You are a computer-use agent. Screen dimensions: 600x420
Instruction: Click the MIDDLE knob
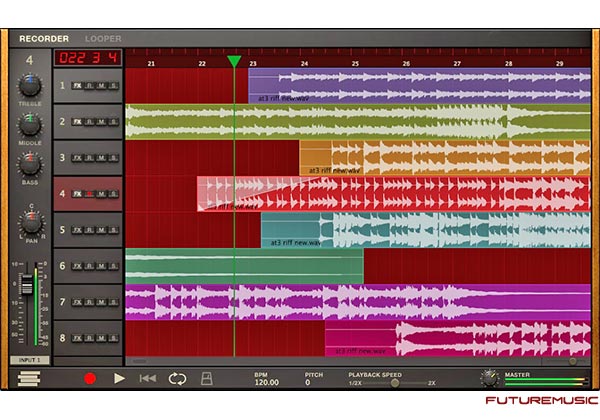[x=30, y=125]
